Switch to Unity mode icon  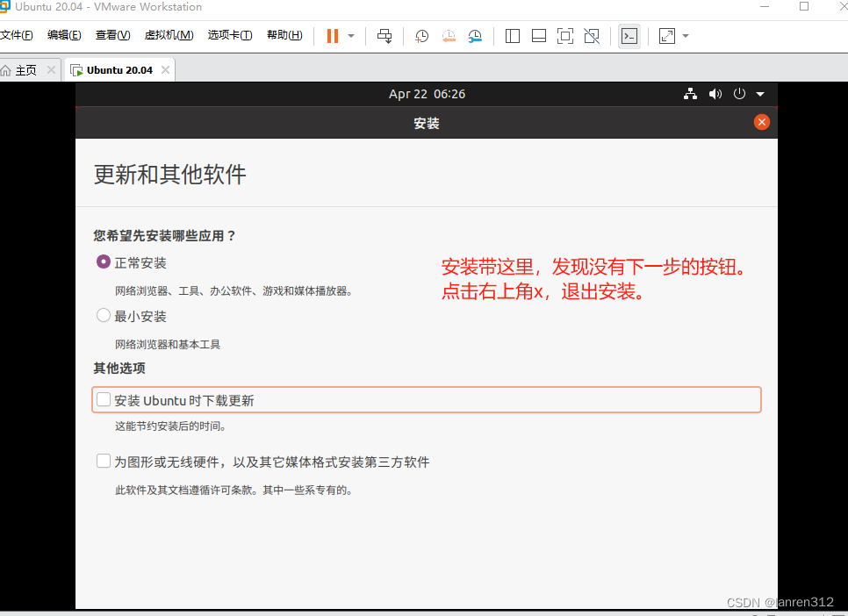point(592,36)
